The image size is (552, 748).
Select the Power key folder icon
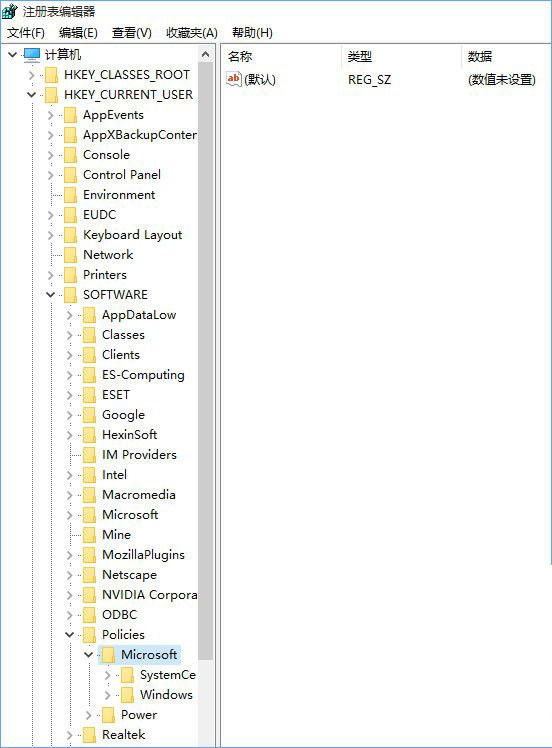(108, 715)
